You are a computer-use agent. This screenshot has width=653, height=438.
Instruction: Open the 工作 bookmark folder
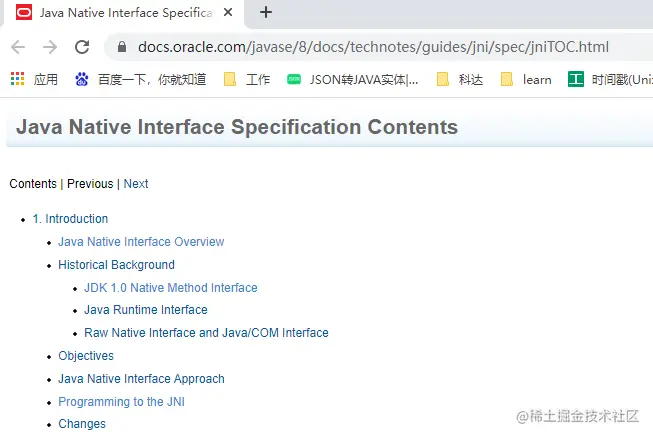[x=247, y=79]
